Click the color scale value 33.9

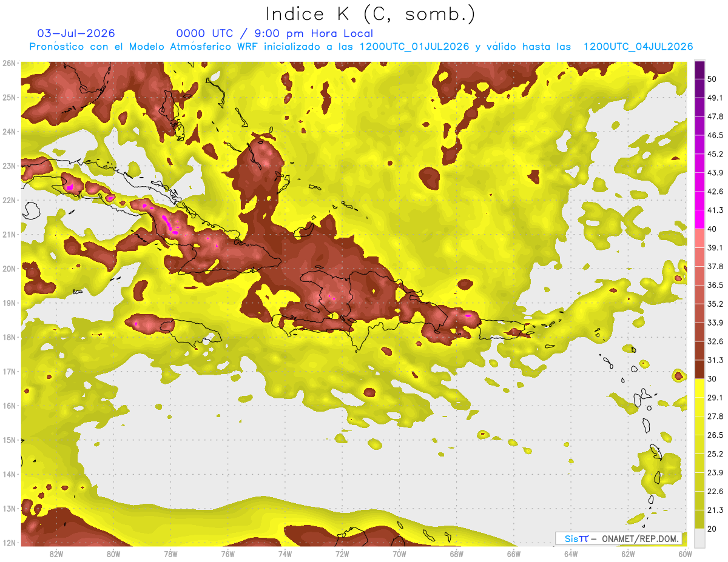(715, 323)
